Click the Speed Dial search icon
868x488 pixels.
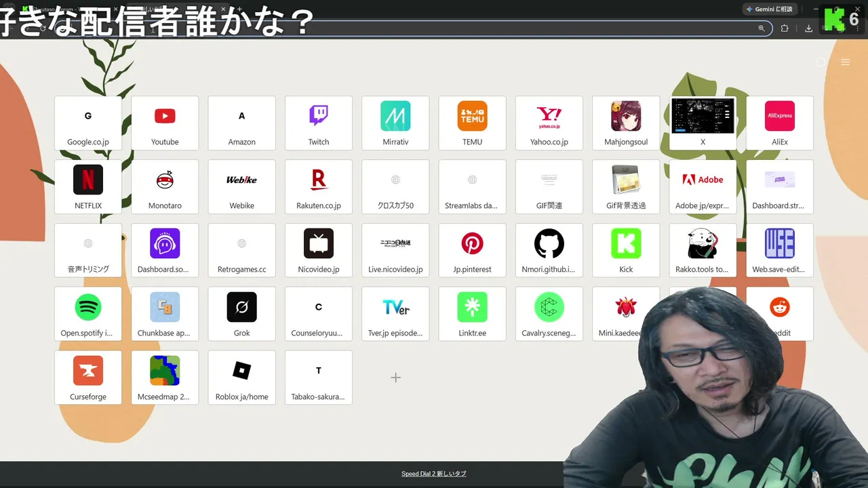tap(821, 62)
